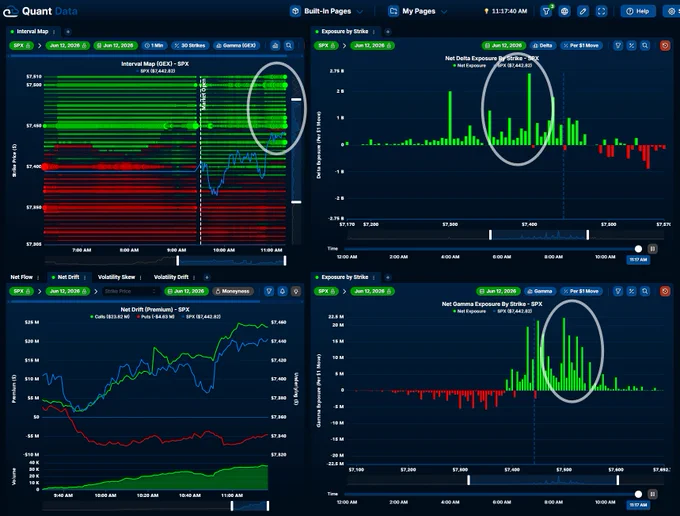The image size is (680, 516).
Task: Open filter icon in Delta Exposure toolbar
Action: point(618,46)
